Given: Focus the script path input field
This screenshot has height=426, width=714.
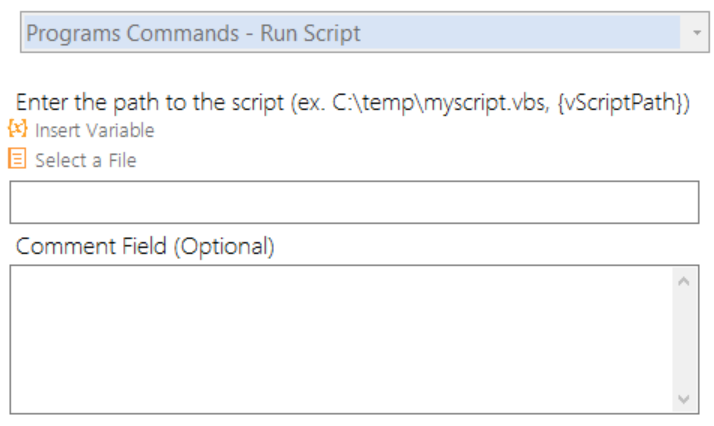Looking at the screenshot, I should pos(353,202).
